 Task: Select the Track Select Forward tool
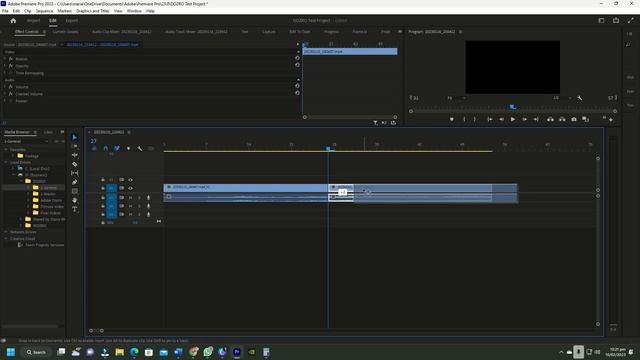[x=74, y=146]
